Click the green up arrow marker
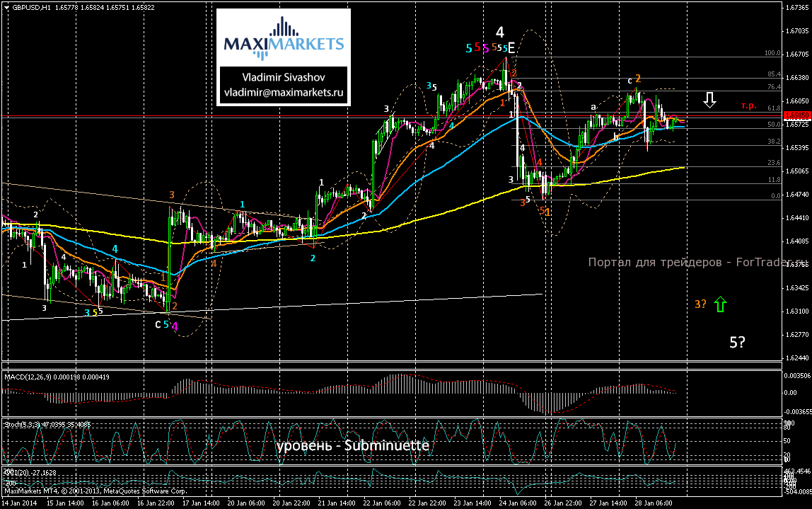 720,304
